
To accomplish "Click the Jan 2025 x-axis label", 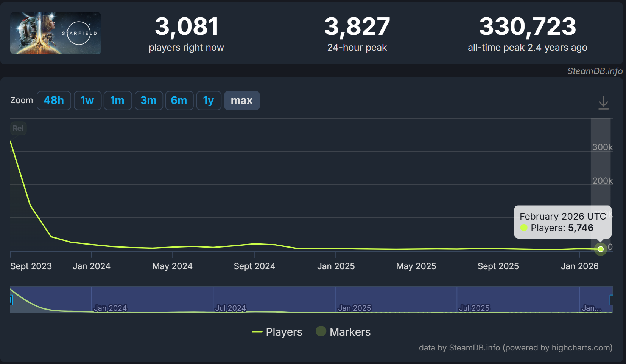I will coord(336,266).
